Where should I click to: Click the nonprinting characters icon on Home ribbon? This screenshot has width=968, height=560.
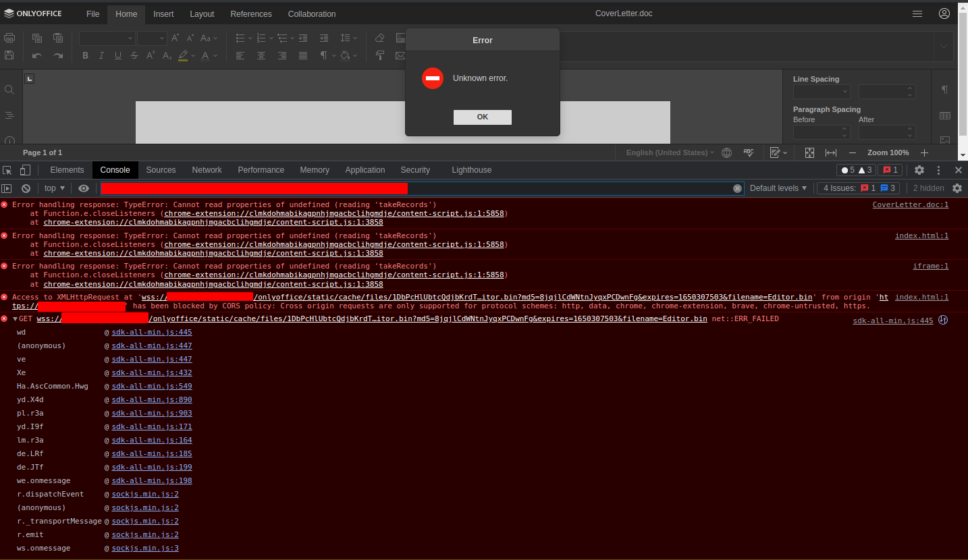pos(325,55)
